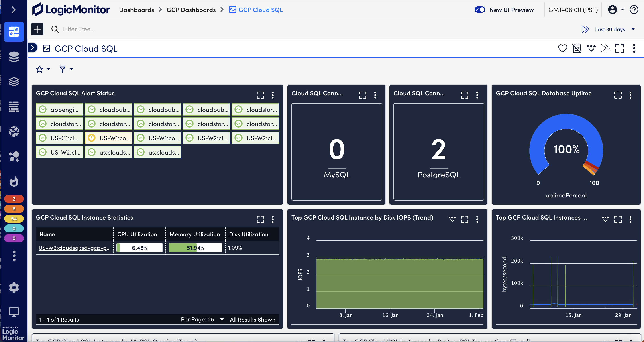The image size is (644, 342).
Task: Open the Websites globe icon in sidebar
Action: (14, 132)
